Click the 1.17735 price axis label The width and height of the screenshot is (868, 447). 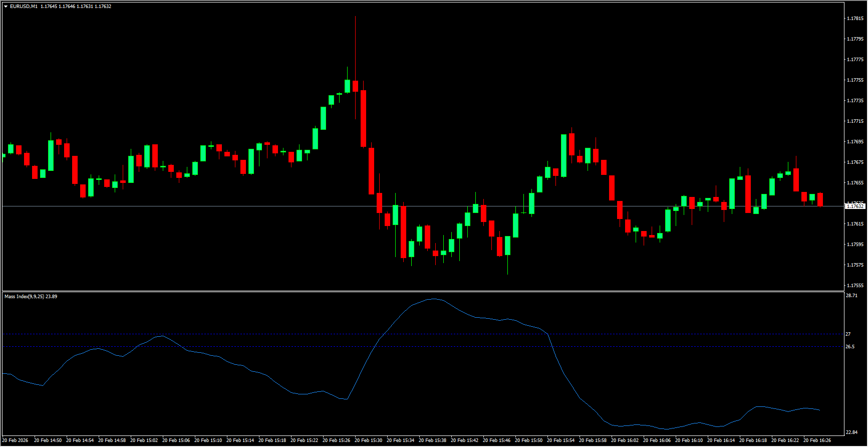854,101
